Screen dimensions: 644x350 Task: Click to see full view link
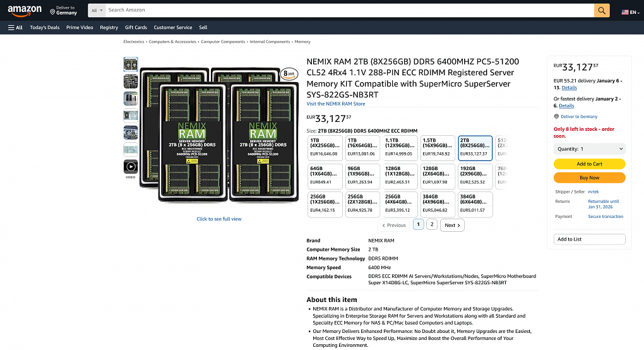(219, 219)
